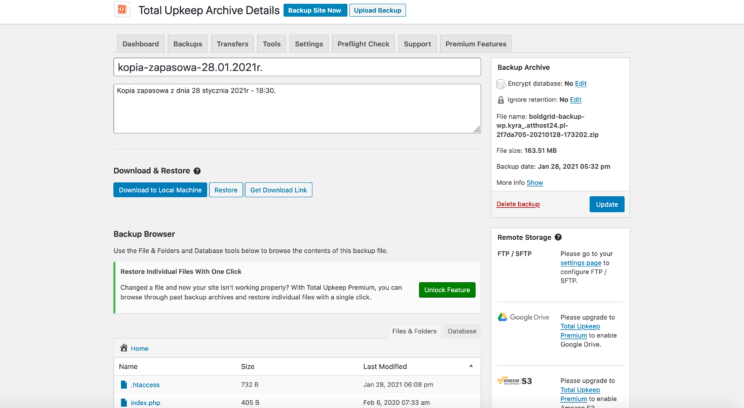744x408 pixels.
Task: Open the Dashboard tab
Action: pyautogui.click(x=140, y=44)
